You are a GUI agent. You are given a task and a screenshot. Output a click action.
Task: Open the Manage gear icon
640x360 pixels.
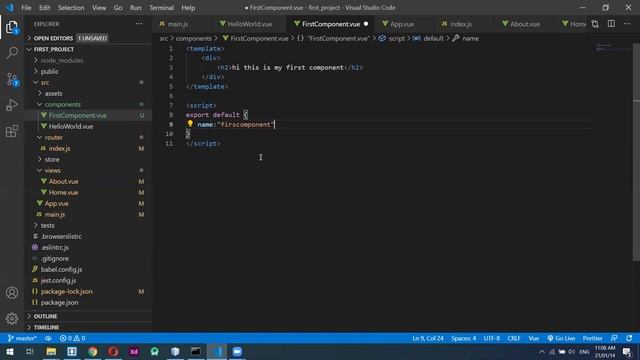[x=12, y=318]
